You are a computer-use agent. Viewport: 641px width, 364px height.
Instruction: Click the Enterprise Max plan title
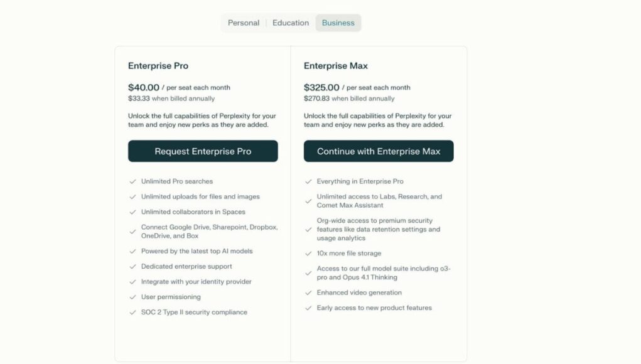pyautogui.click(x=335, y=66)
